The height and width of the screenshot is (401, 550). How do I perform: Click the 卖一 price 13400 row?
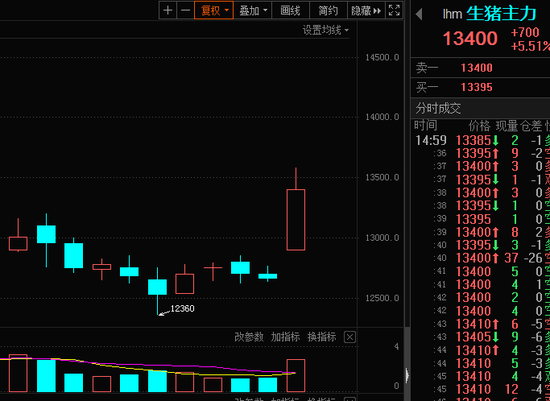480,68
